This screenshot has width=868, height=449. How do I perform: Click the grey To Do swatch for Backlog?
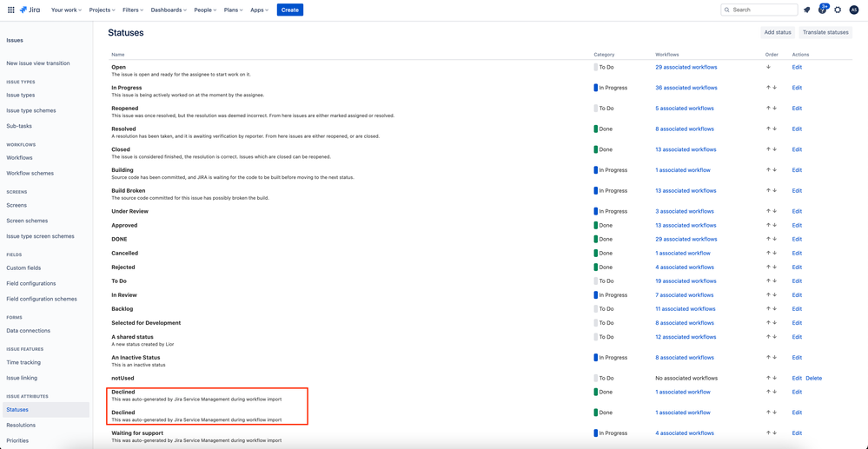coord(596,309)
